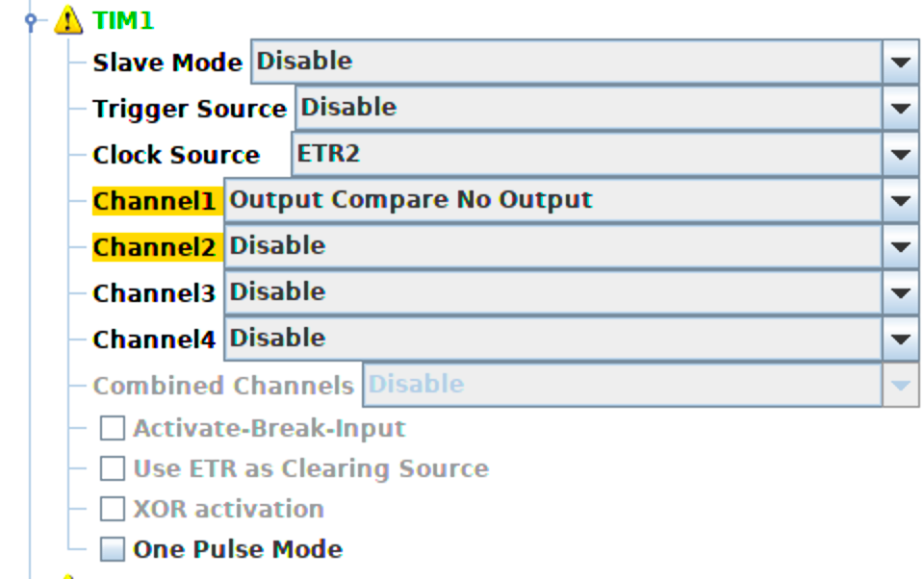Open the Channel2 dropdown arrow
Screen dimensions: 924x579
(901, 246)
